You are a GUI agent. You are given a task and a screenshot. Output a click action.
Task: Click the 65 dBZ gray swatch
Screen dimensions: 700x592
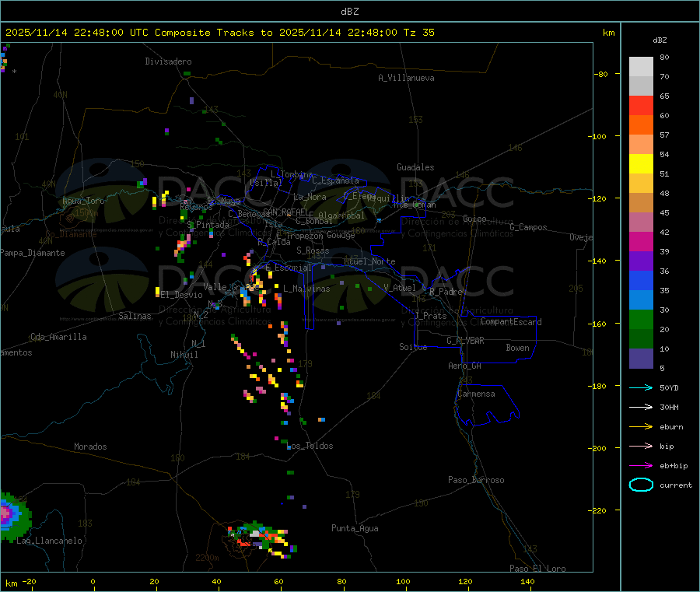[x=641, y=86]
